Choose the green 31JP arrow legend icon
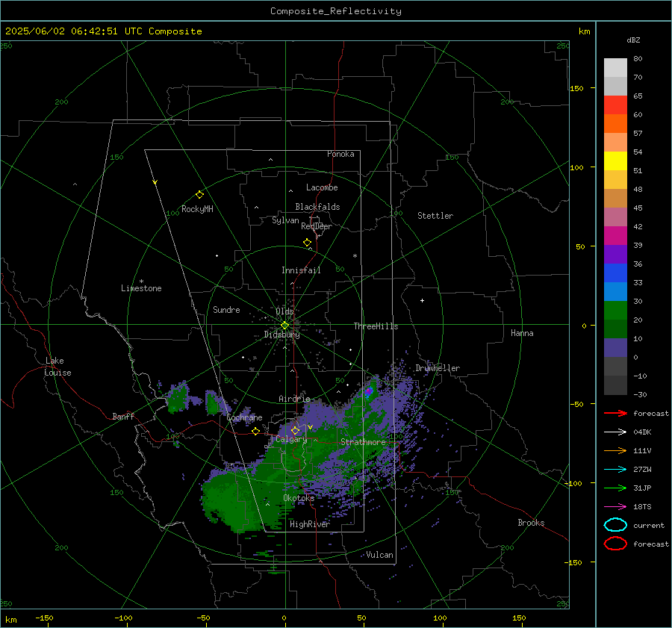Image resolution: width=672 pixels, height=628 pixels. coord(615,488)
